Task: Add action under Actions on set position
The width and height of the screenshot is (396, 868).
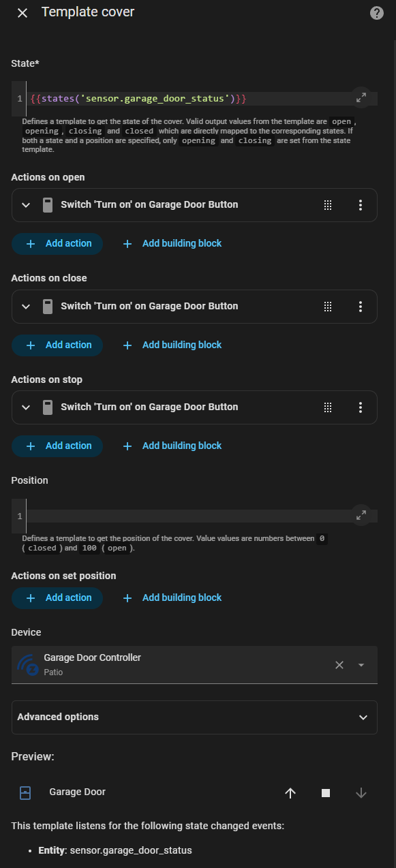Action: (x=57, y=598)
